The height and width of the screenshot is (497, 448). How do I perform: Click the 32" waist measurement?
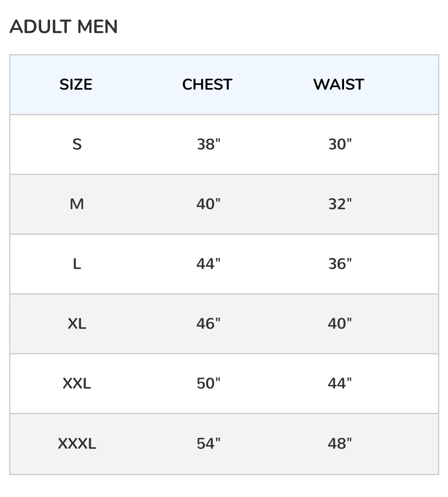tap(340, 204)
